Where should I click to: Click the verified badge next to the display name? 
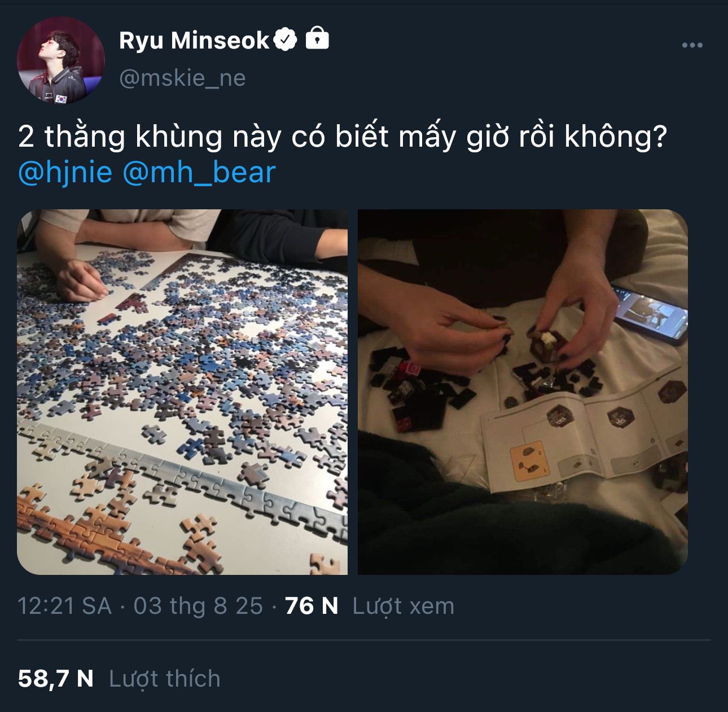pyautogui.click(x=286, y=39)
